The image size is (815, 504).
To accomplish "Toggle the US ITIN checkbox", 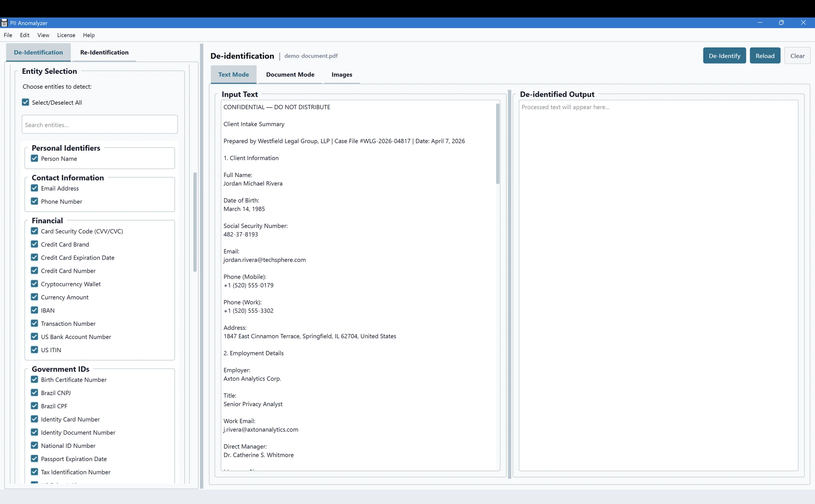I will [x=34, y=350].
